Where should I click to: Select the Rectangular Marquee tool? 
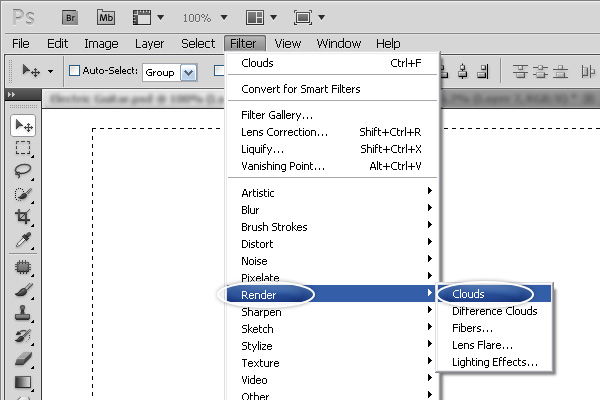(23, 148)
